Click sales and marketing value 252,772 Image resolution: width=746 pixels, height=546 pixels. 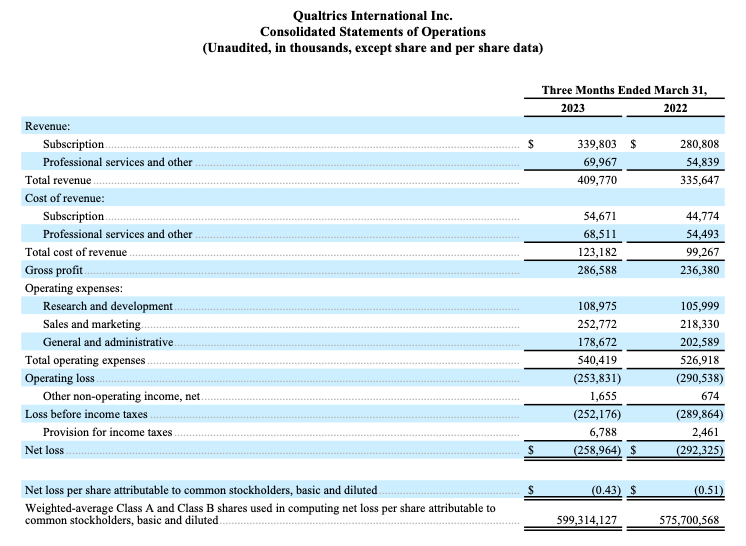click(597, 324)
